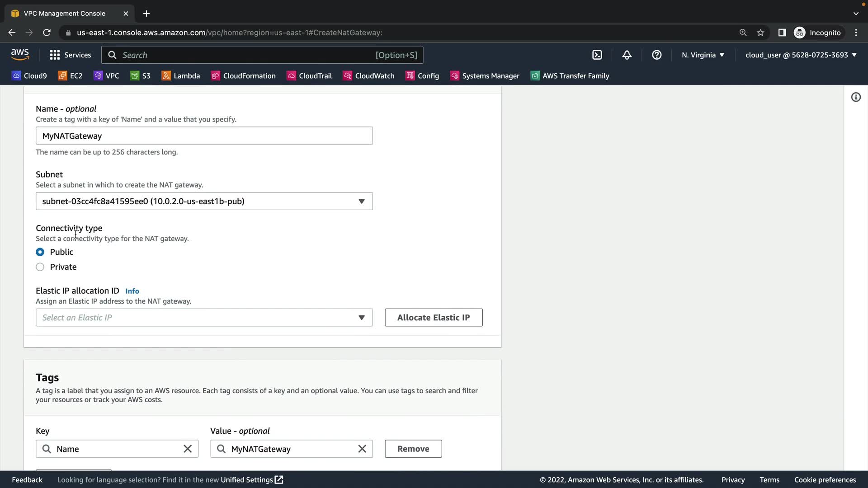
Task: Click into the NAT gateway Name field
Action: [x=204, y=136]
